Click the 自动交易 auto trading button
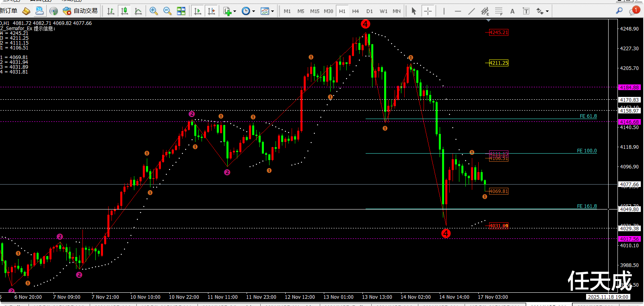This screenshot has width=644, height=306. pyautogui.click(x=80, y=11)
